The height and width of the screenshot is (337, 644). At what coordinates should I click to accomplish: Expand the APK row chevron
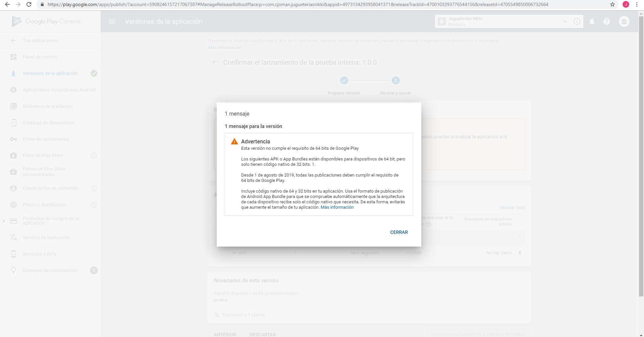click(234, 253)
